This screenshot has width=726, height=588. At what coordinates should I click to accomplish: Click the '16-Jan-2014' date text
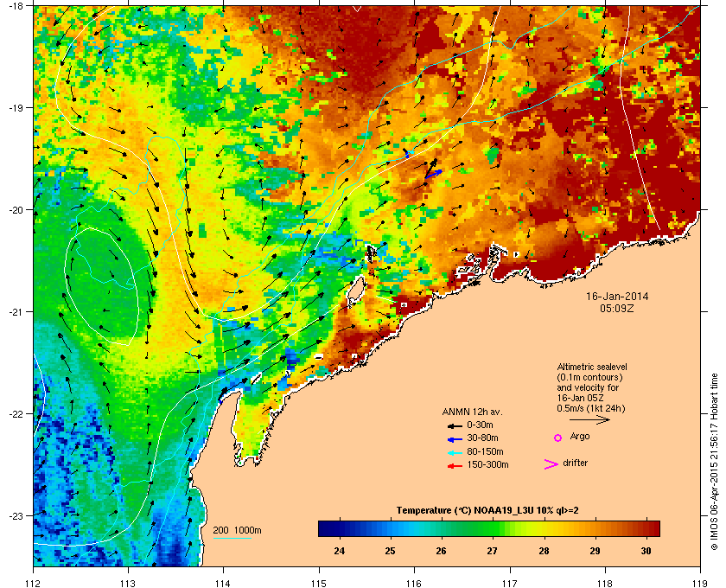pos(617,296)
